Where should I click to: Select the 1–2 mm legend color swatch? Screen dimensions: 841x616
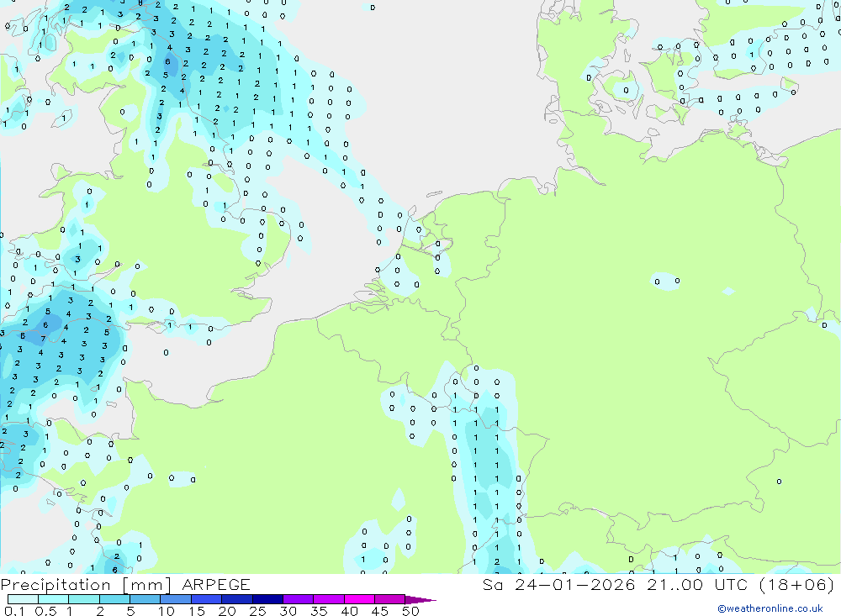click(84, 599)
